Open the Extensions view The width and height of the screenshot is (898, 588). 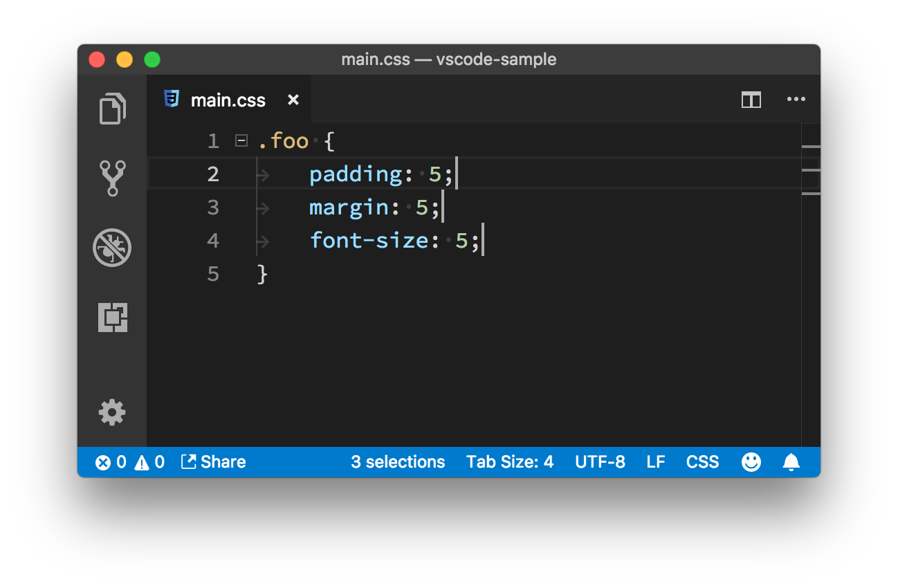[112, 317]
